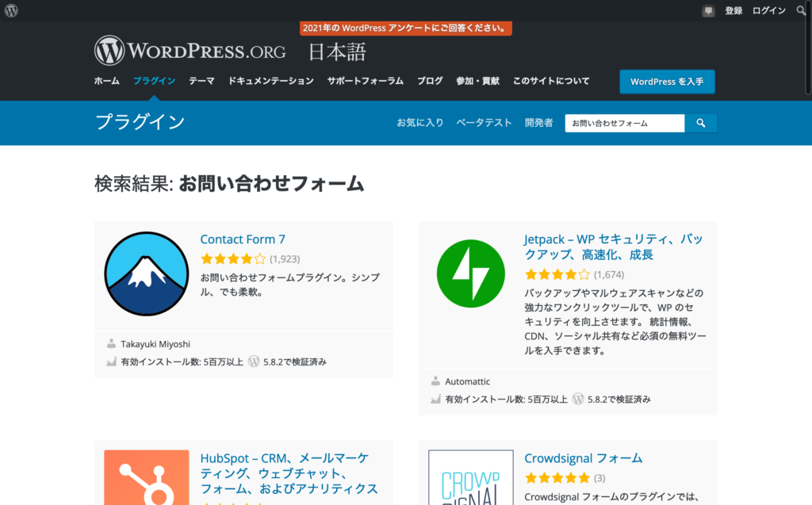Click Contact Form 7 description text
The height and width of the screenshot is (505, 812).
coord(290,285)
